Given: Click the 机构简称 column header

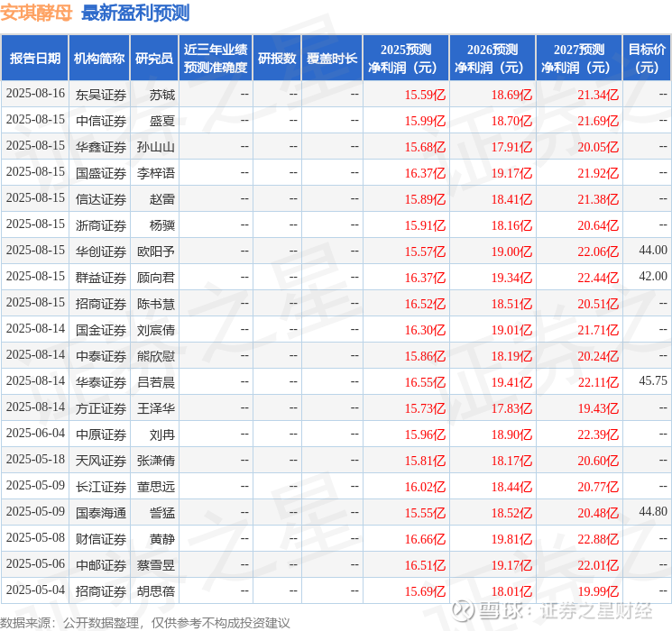Looking at the screenshot, I should pyautogui.click(x=99, y=59).
